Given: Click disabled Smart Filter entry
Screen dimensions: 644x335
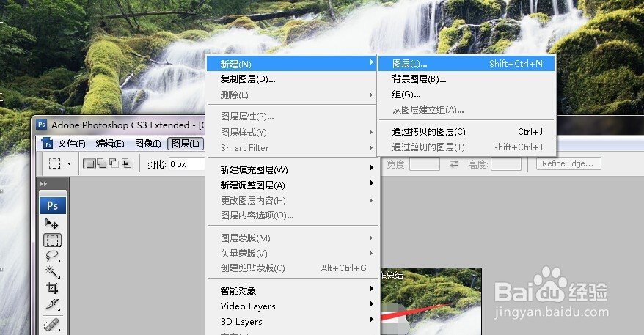Looking at the screenshot, I should pos(290,148).
